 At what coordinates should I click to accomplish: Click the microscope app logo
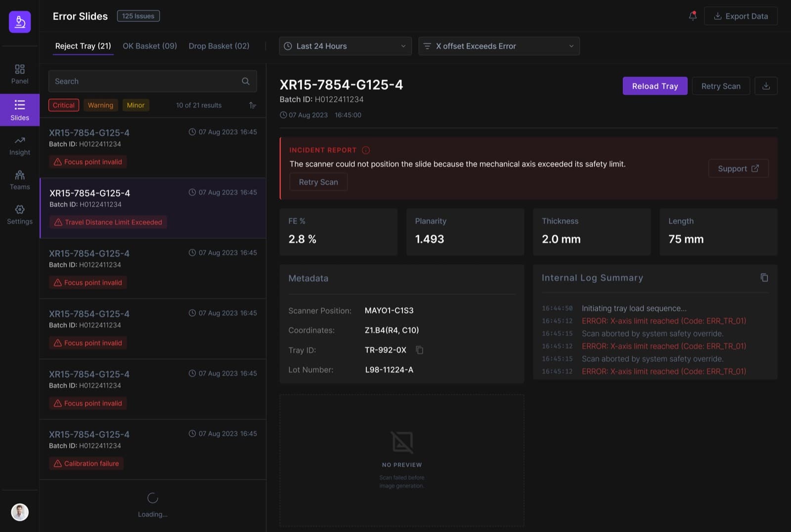point(20,22)
